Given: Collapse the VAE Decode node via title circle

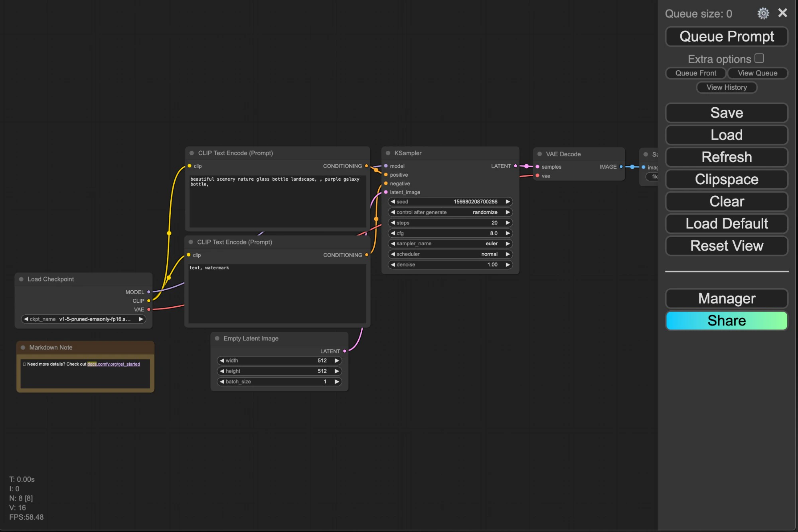Looking at the screenshot, I should (x=539, y=154).
